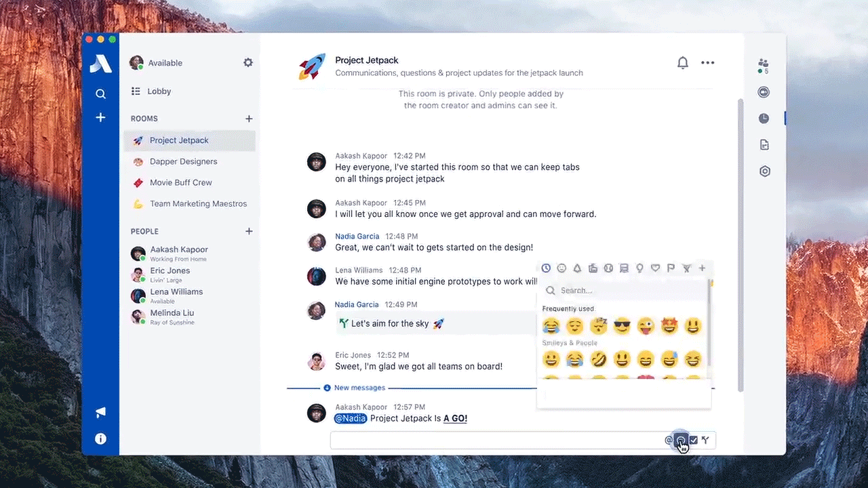Select the Frequently used emoji category tab

click(546, 268)
